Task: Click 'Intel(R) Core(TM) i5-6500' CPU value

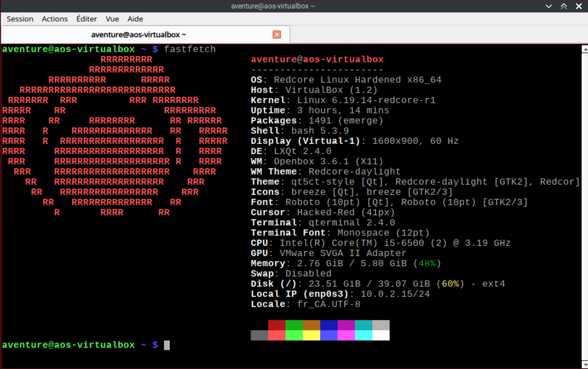Action: (352, 243)
